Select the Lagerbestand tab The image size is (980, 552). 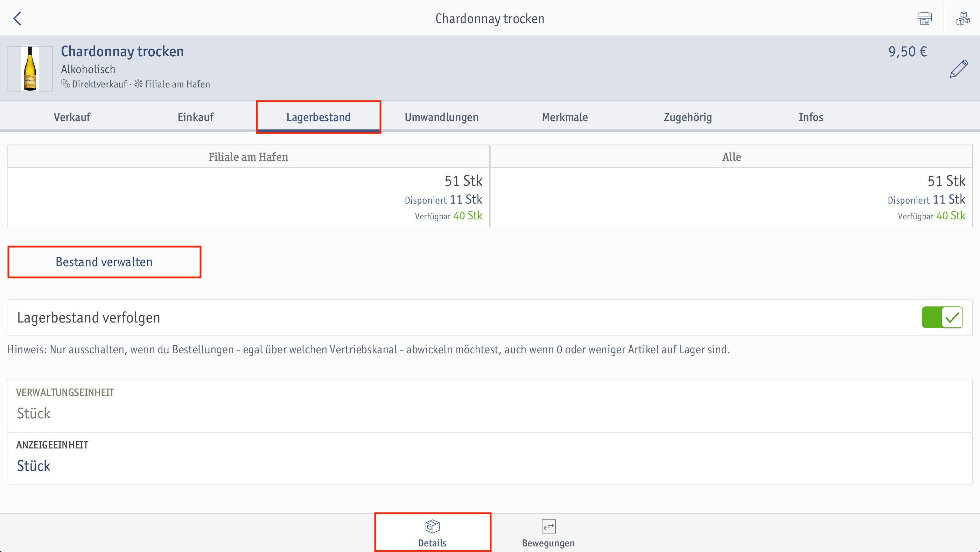coord(318,117)
